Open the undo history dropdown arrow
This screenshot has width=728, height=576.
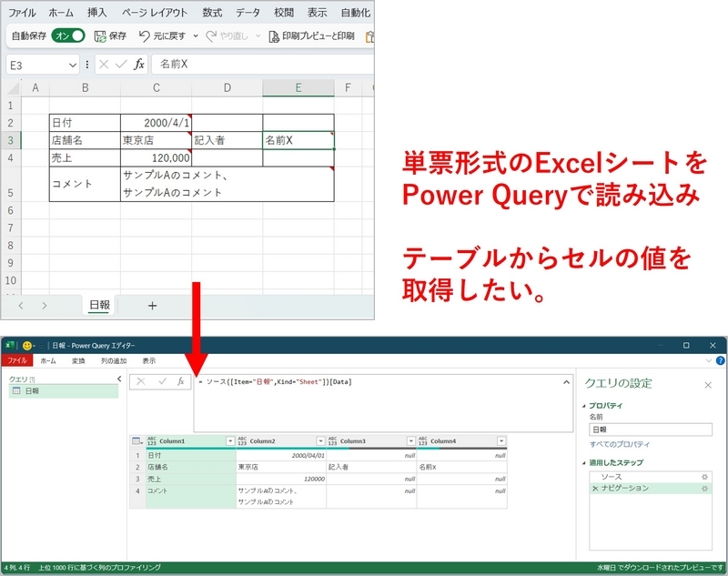(196, 36)
